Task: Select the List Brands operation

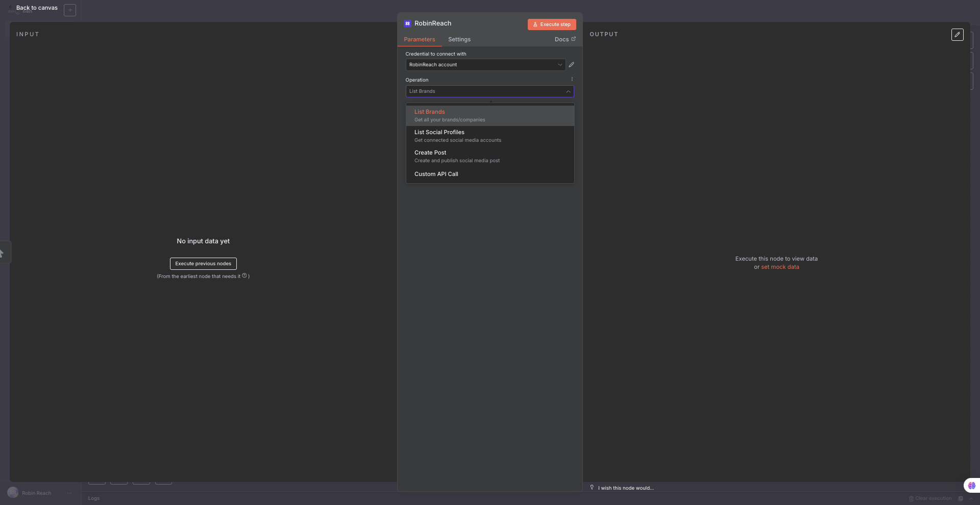Action: point(490,116)
